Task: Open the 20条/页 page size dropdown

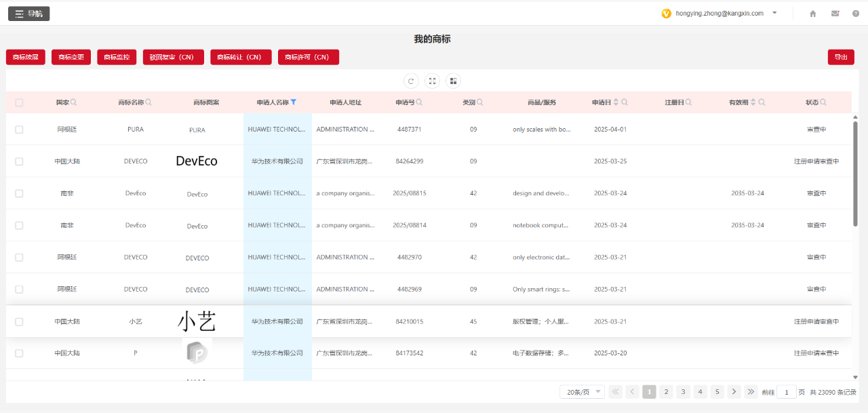Action: (581, 391)
